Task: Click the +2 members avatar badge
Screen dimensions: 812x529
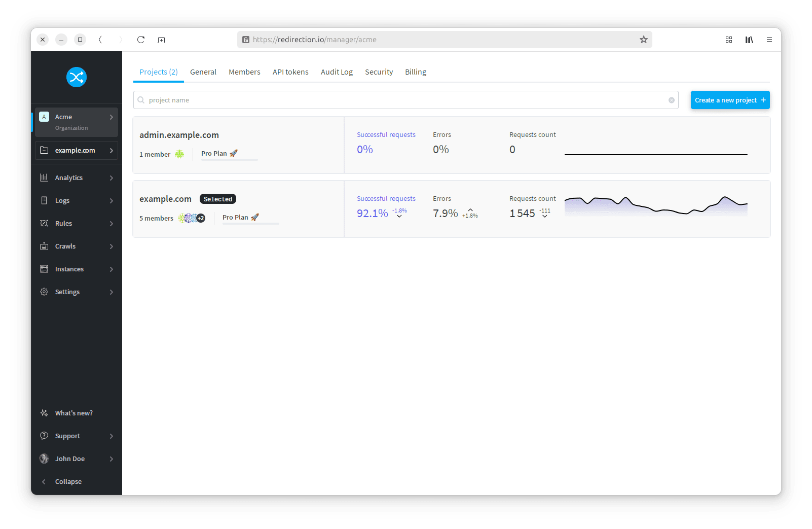Action: click(x=201, y=218)
